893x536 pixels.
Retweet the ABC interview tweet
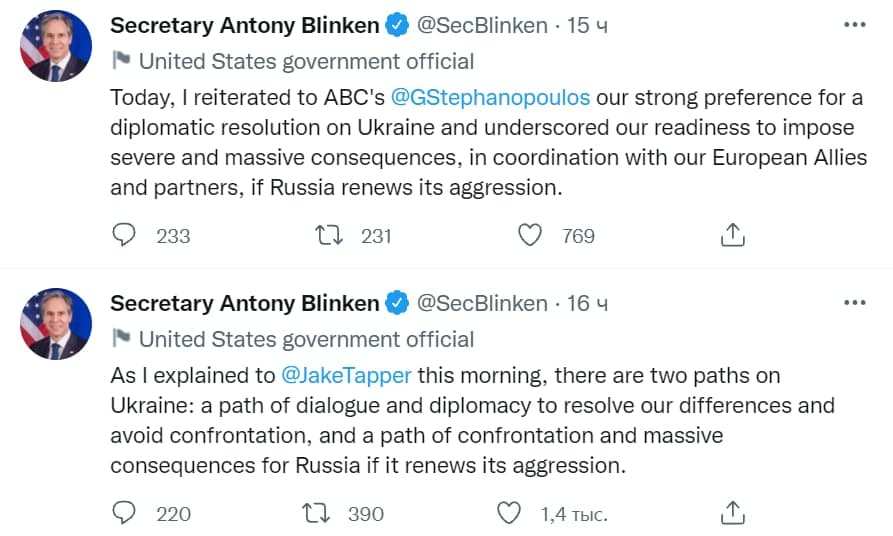click(x=327, y=235)
